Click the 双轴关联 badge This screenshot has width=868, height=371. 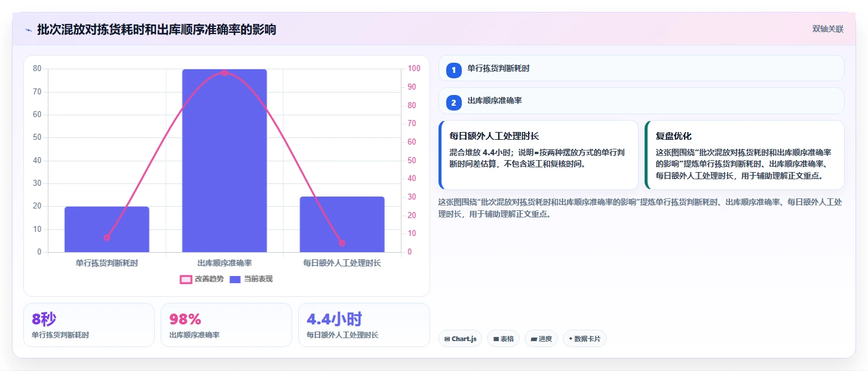coord(827,29)
